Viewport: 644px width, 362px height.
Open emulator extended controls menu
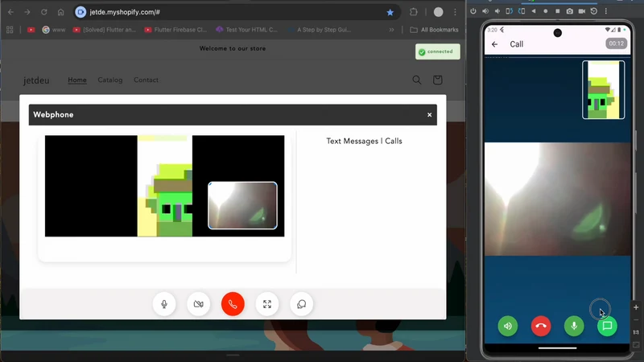606,11
